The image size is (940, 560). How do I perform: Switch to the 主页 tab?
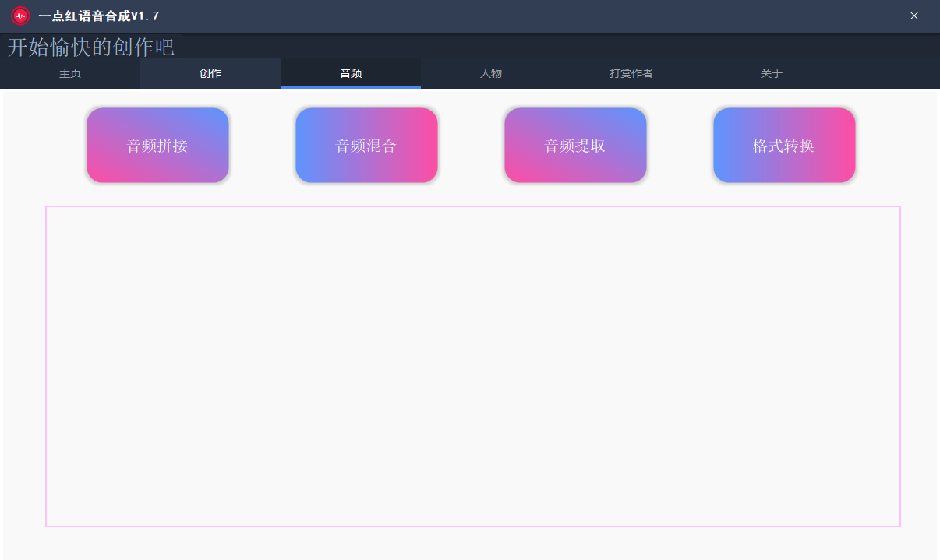pos(70,73)
